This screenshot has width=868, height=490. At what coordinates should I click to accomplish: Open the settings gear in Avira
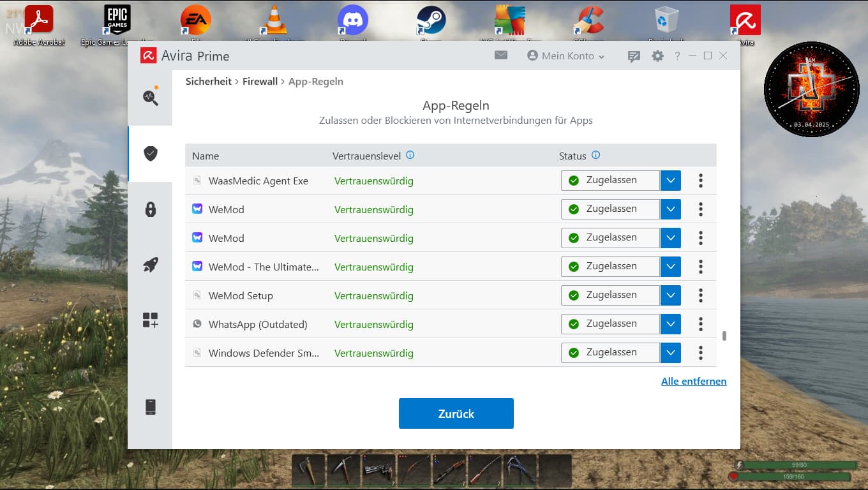click(657, 56)
